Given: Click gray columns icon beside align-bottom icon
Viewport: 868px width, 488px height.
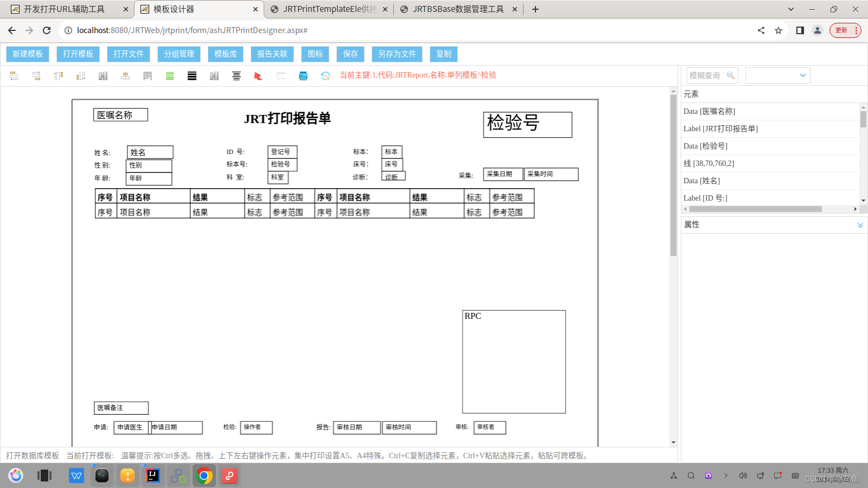Looking at the screenshot, I should [x=103, y=76].
